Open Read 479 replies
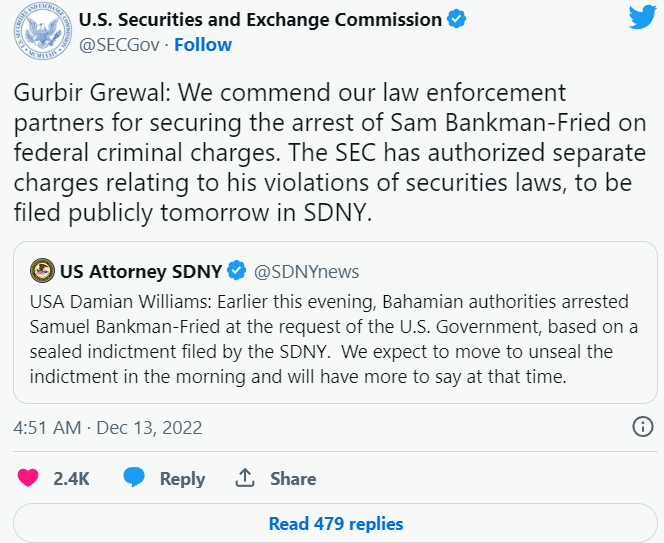Image resolution: width=664 pixels, height=543 pixels. pyautogui.click(x=335, y=524)
